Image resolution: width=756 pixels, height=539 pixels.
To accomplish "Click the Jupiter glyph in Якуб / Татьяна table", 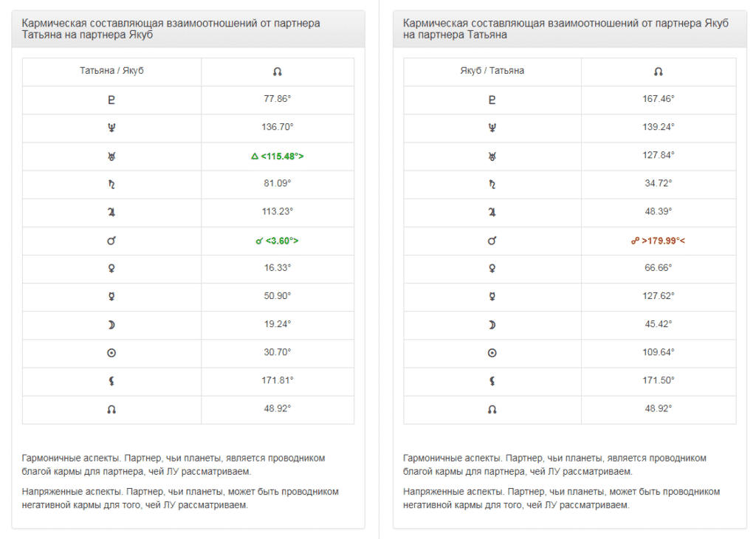I will coord(492,212).
